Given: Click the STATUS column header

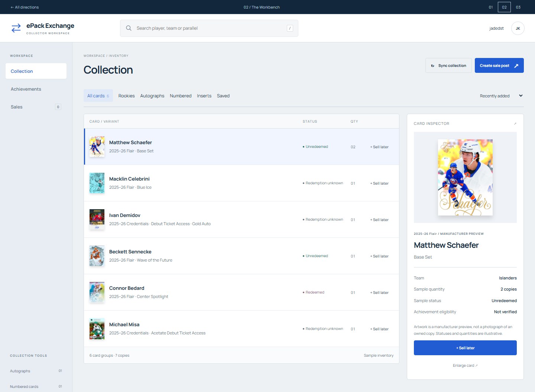Looking at the screenshot, I should pos(310,122).
